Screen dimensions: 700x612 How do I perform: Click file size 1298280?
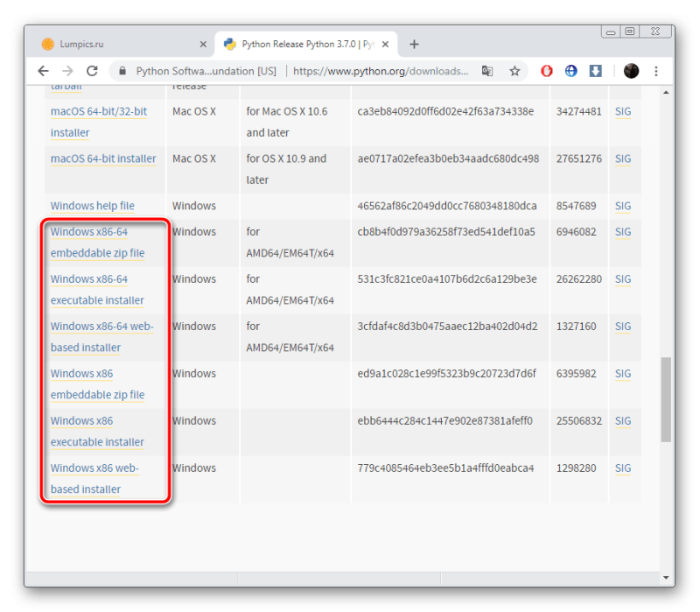tap(576, 468)
